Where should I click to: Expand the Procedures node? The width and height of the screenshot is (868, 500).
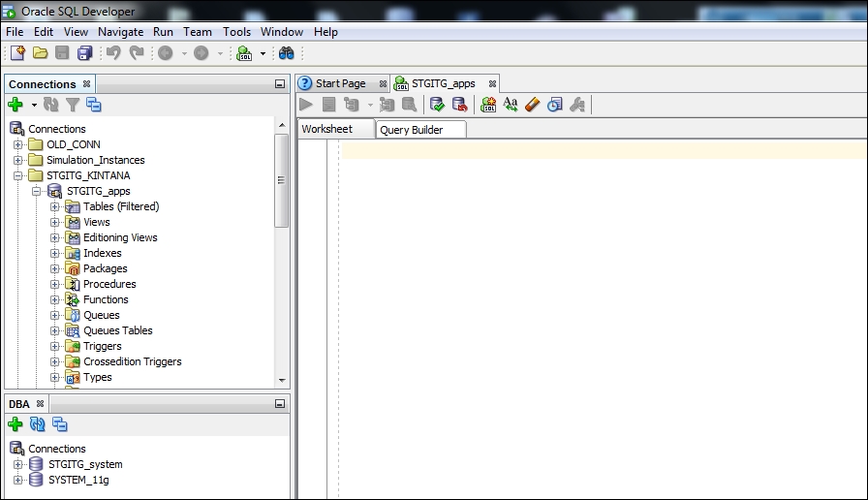pyautogui.click(x=55, y=284)
